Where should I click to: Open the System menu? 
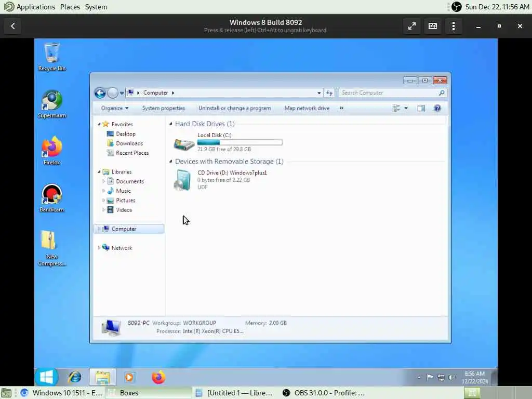(96, 7)
